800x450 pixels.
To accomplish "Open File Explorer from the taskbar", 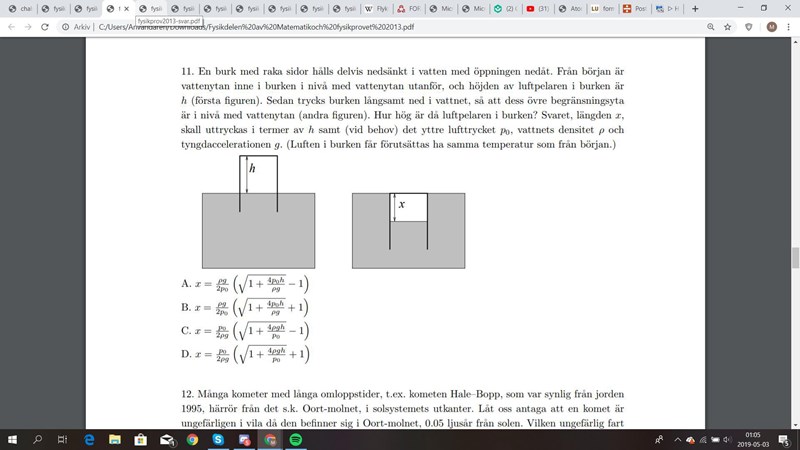I will (x=114, y=439).
